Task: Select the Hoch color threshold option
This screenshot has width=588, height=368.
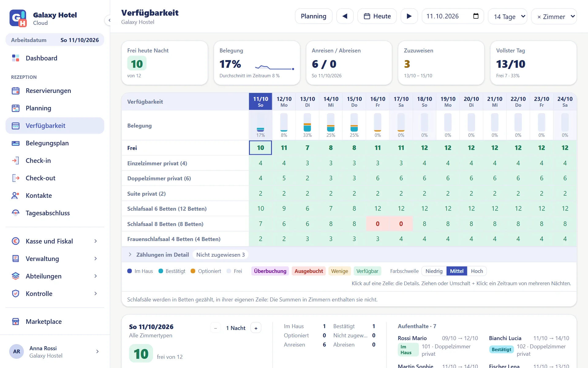Action: tap(477, 271)
